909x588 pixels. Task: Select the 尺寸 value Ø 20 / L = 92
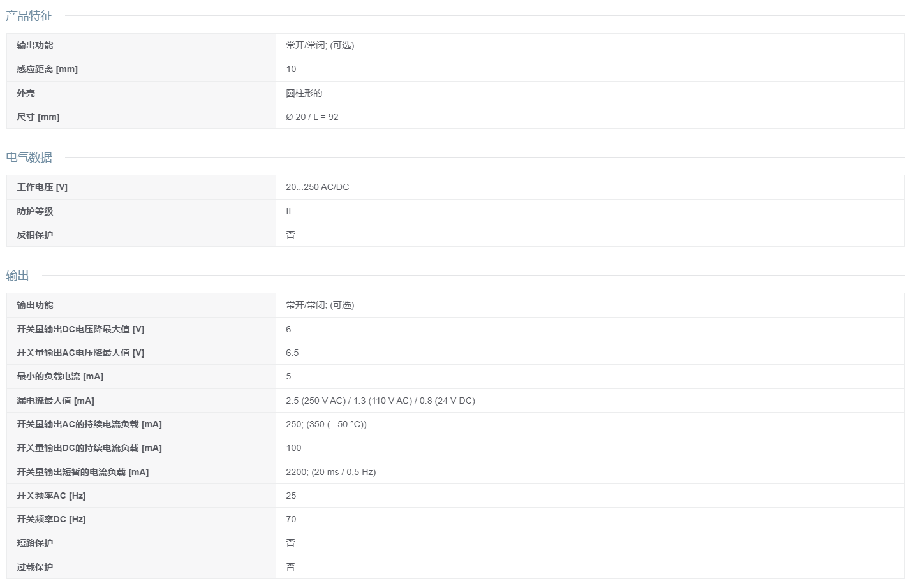(x=312, y=117)
